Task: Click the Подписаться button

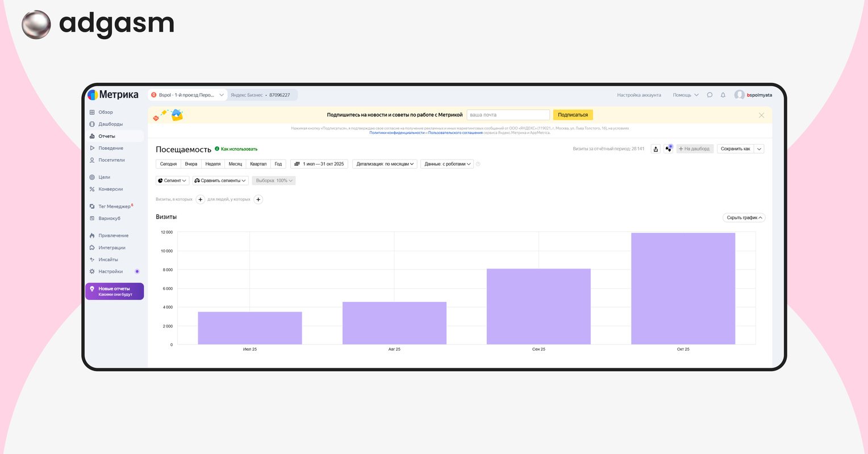Action: coord(573,115)
